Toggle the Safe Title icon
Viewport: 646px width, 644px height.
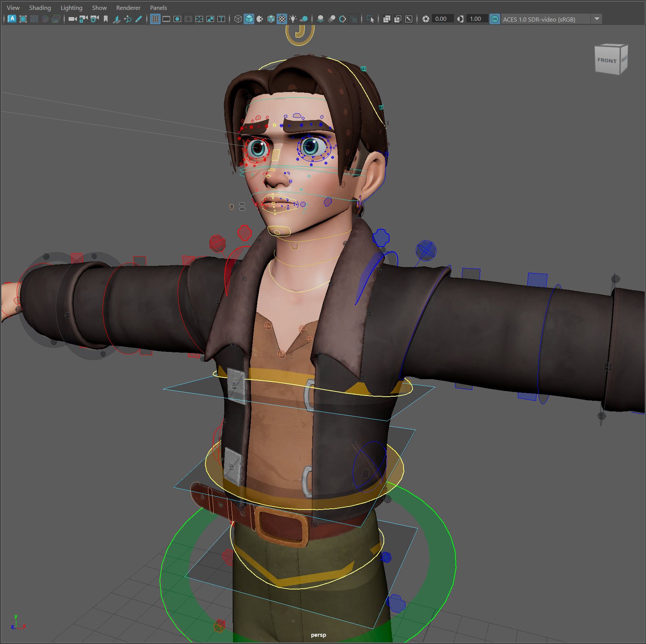221,19
